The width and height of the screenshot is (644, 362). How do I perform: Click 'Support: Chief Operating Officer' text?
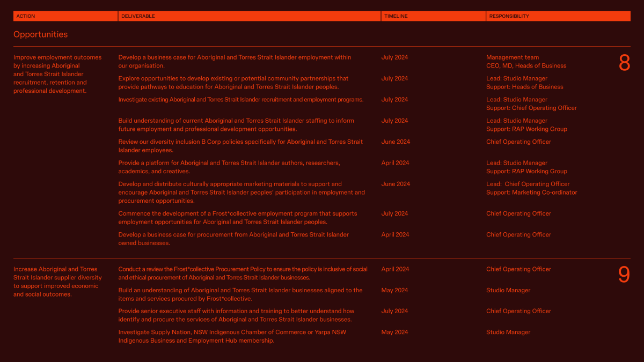[531, 108]
